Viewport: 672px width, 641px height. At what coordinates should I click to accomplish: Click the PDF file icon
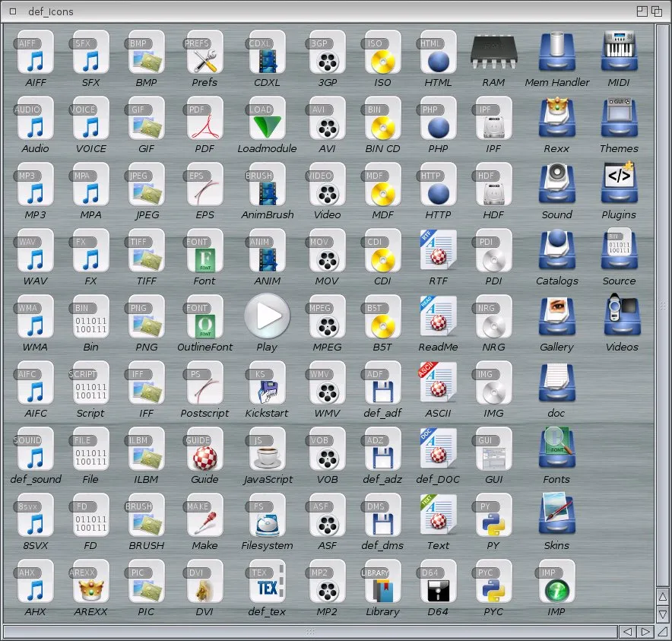point(204,119)
